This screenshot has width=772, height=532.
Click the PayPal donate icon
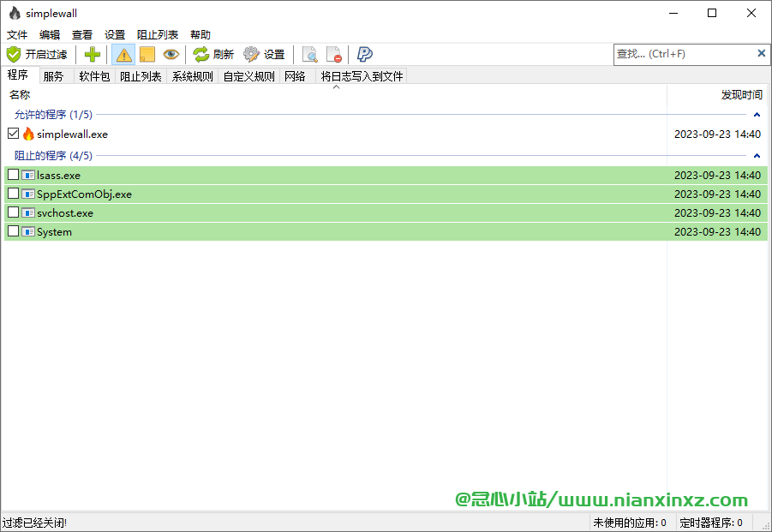[x=364, y=54]
